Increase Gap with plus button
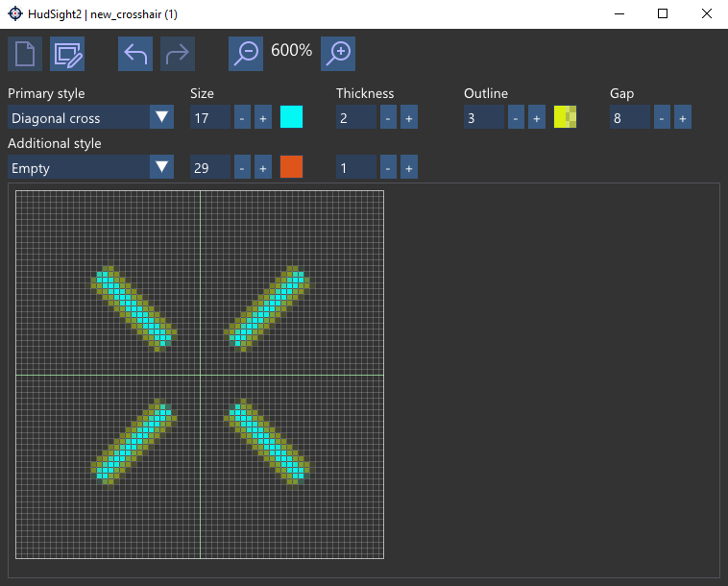Image resolution: width=728 pixels, height=586 pixels. 682,118
